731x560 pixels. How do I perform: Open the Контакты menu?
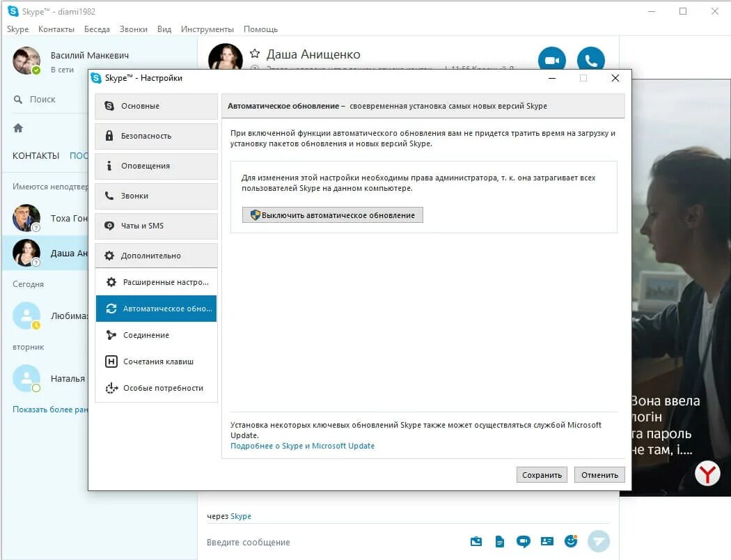pyautogui.click(x=56, y=29)
